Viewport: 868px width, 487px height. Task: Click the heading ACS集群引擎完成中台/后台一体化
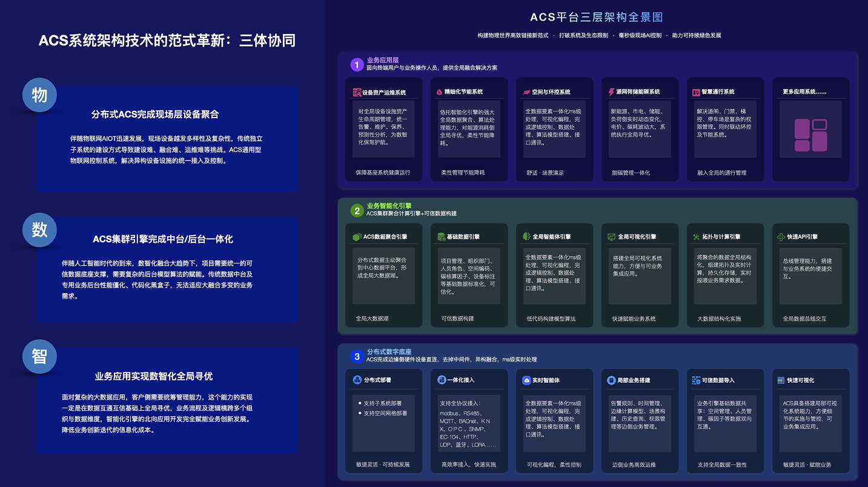[163, 239]
